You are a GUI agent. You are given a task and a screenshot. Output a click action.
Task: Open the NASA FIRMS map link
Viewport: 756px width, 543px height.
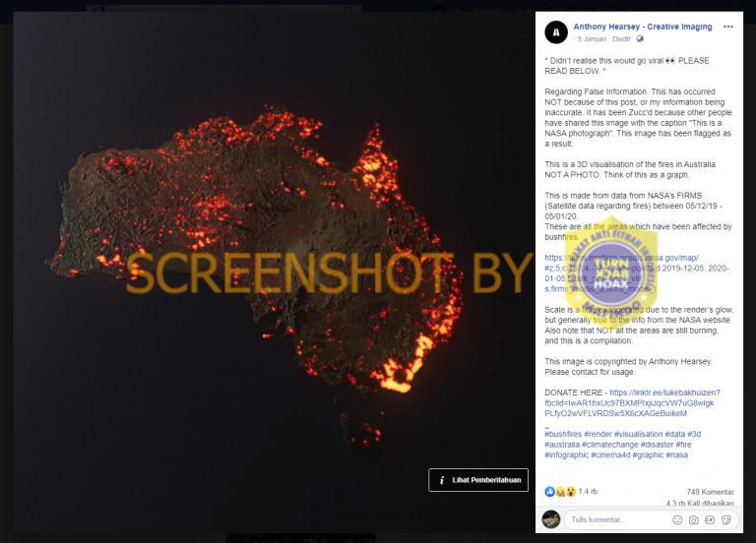[637, 273]
